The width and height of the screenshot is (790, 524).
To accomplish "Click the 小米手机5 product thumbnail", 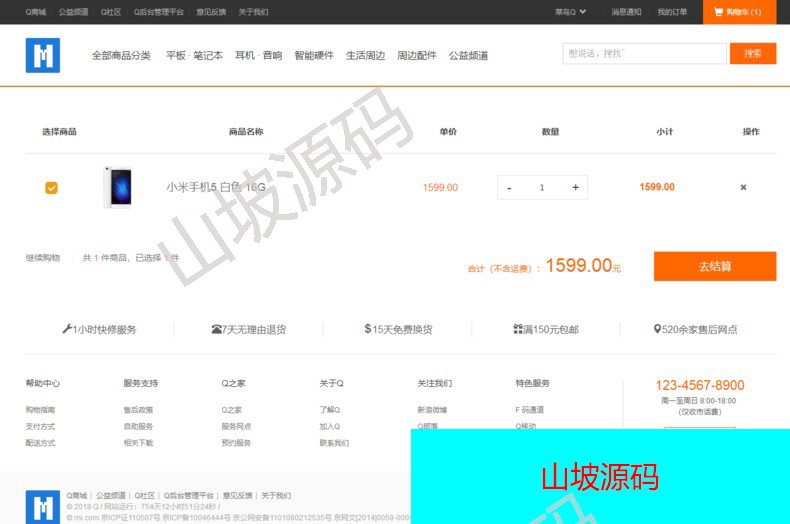I will click(x=118, y=187).
